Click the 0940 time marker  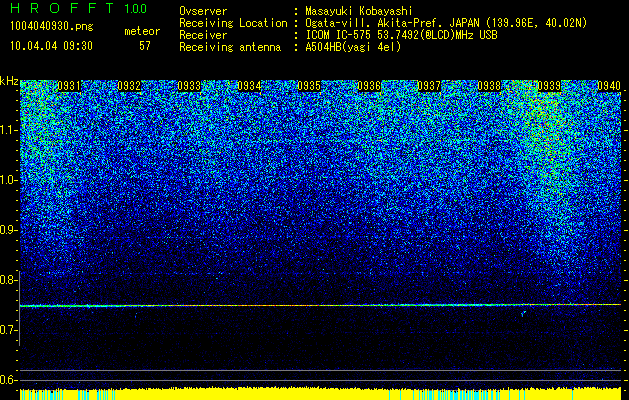(x=609, y=86)
